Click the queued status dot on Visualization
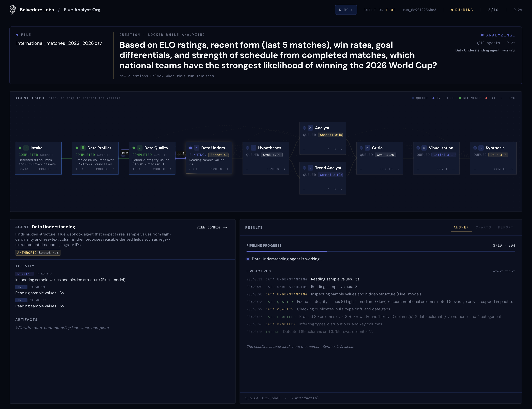The image size is (532, 409). tap(418, 148)
